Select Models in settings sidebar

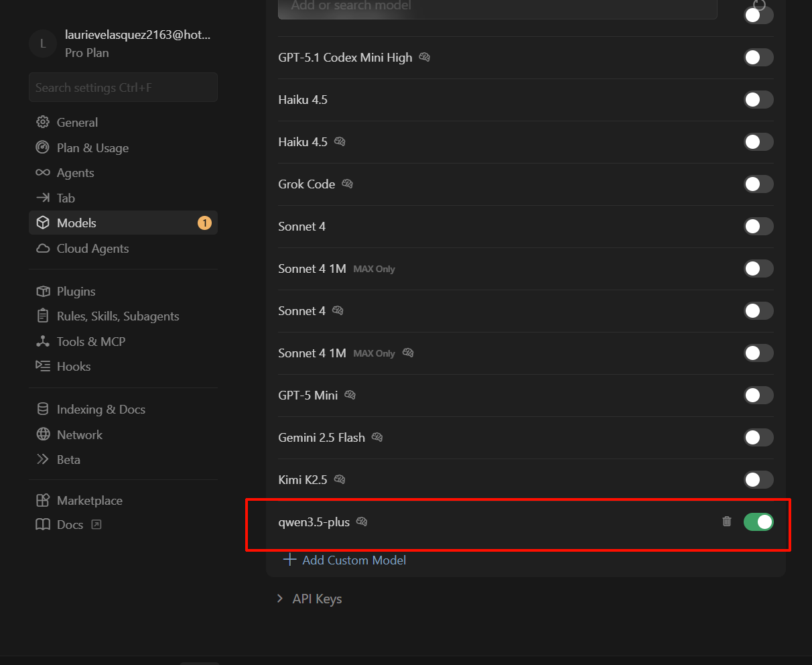(x=123, y=223)
